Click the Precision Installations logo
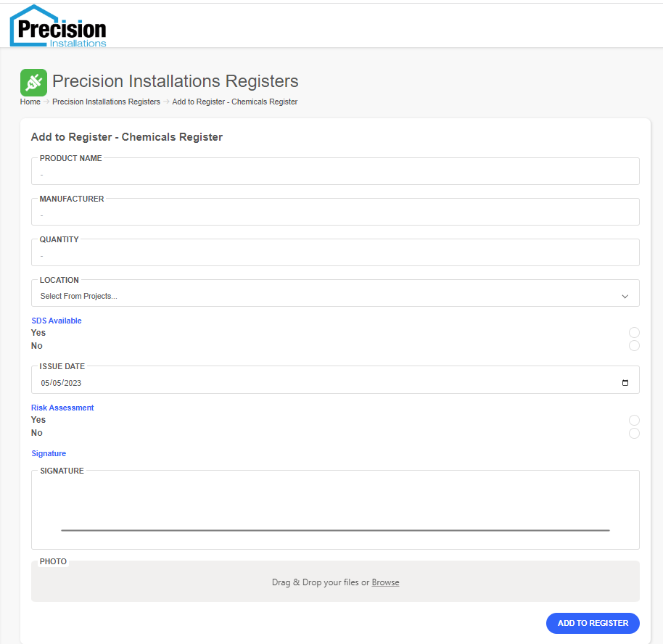 [59, 27]
